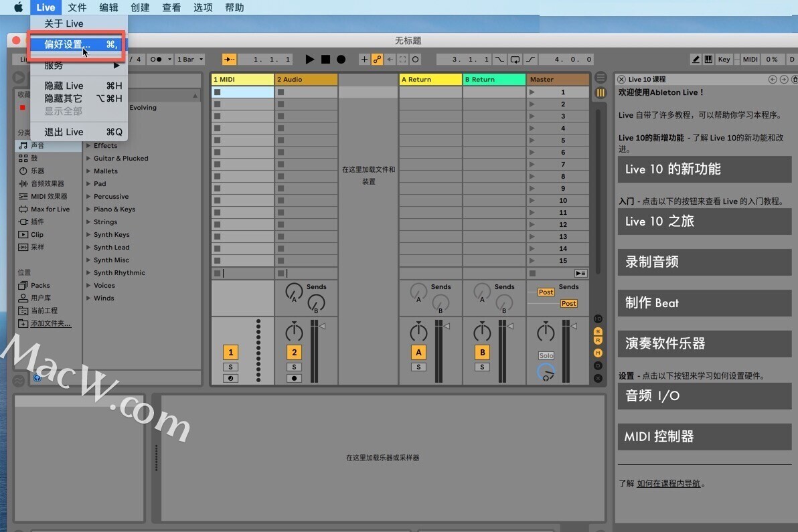Open the 1 Bar quantization dropdown
Viewport: 798px width, 532px height.
(x=189, y=60)
